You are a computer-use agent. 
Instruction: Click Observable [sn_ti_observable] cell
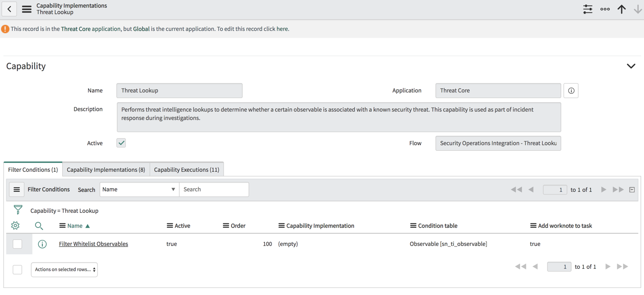point(448,244)
